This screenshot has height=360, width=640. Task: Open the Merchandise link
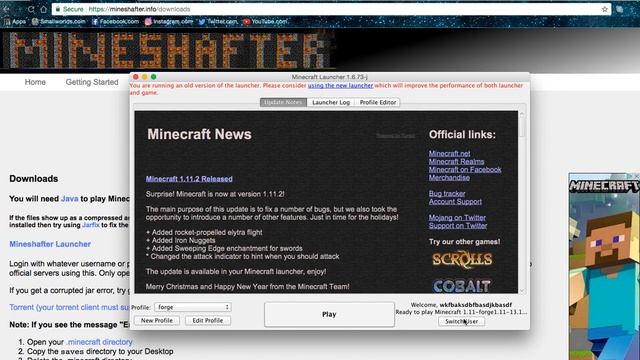tap(449, 178)
